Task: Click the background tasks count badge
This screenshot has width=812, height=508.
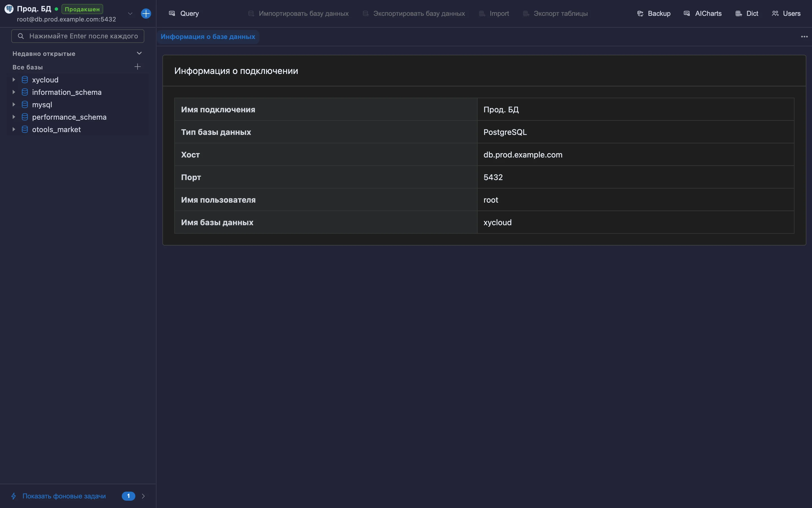Action: tap(128, 496)
